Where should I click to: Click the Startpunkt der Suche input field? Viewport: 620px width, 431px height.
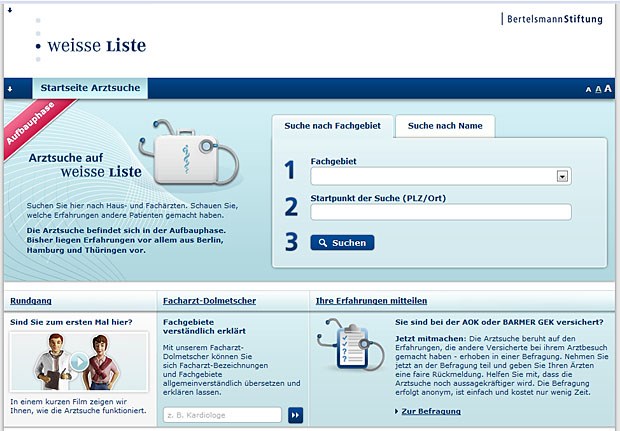(441, 212)
